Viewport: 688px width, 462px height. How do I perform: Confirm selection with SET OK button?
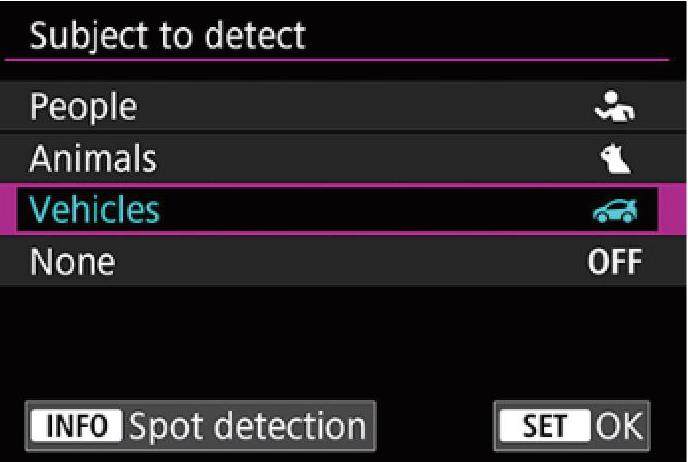(x=572, y=426)
